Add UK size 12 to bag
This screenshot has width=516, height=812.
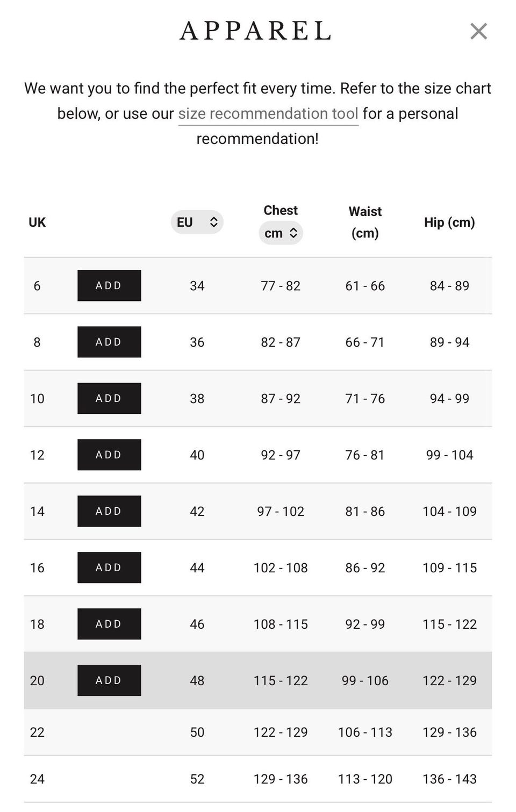click(x=109, y=455)
